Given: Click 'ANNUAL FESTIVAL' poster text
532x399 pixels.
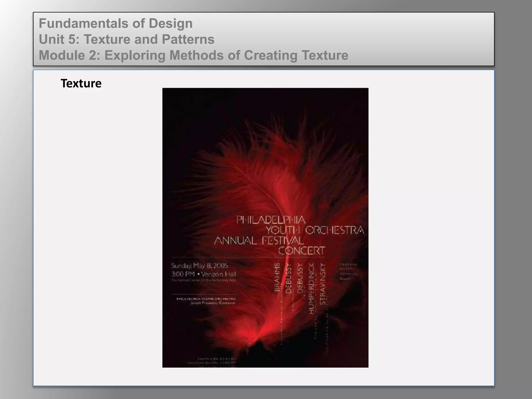Looking at the screenshot, I should click(x=259, y=241).
